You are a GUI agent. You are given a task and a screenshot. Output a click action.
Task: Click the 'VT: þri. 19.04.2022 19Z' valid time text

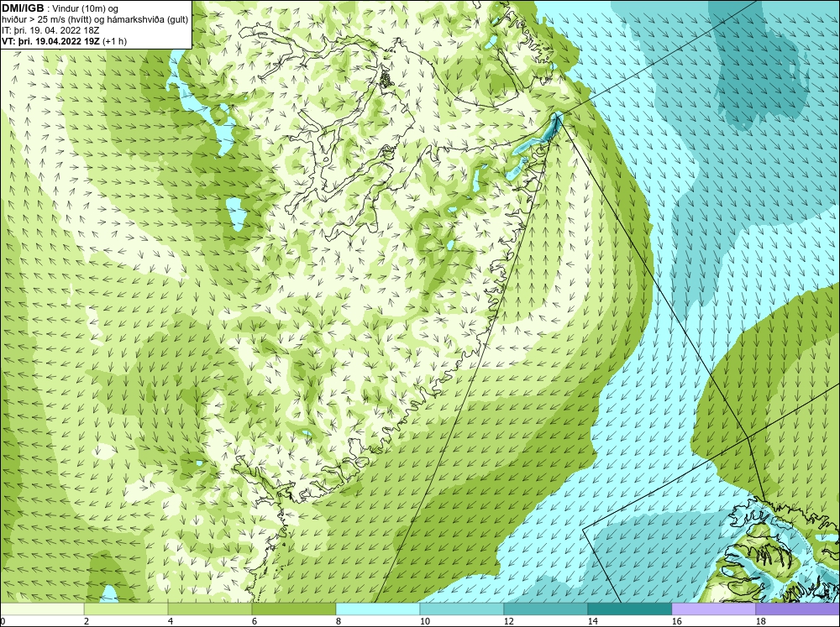pos(50,41)
